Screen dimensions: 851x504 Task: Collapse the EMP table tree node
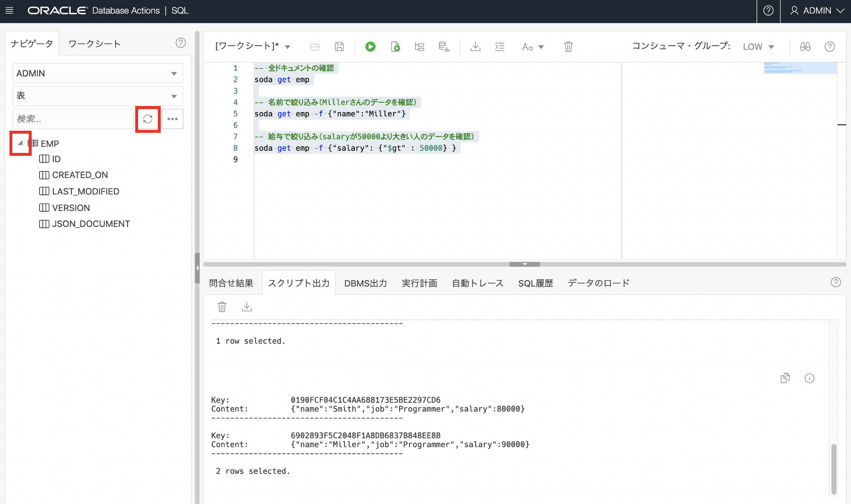20,143
